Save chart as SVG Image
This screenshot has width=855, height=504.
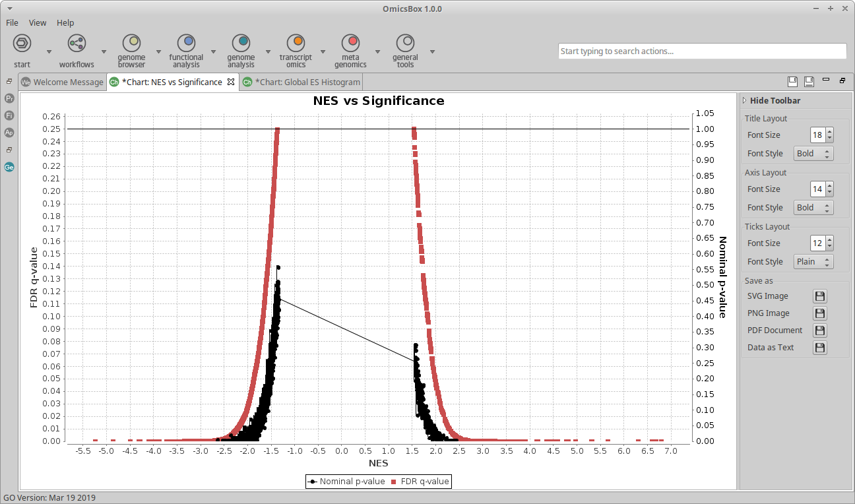click(x=819, y=296)
